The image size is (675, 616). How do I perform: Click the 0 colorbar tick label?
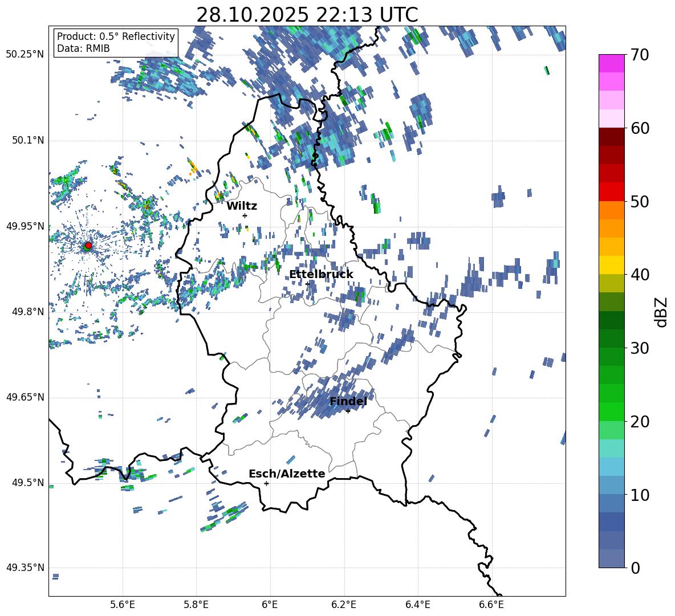[635, 568]
